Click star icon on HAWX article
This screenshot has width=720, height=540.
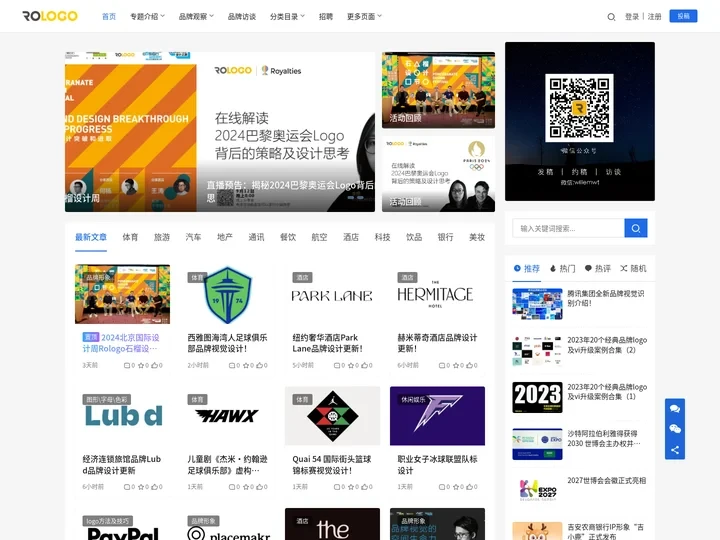coord(246,487)
